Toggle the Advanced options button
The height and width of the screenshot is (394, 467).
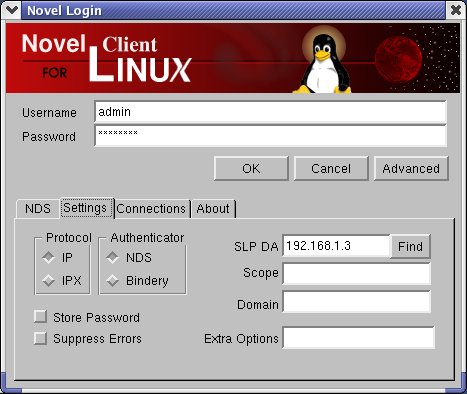(411, 169)
